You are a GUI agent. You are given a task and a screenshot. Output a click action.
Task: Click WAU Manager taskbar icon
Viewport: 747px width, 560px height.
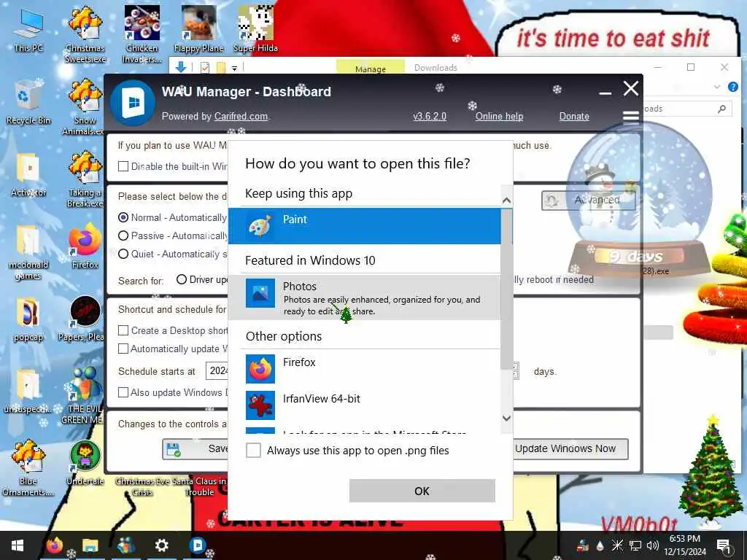(197, 545)
